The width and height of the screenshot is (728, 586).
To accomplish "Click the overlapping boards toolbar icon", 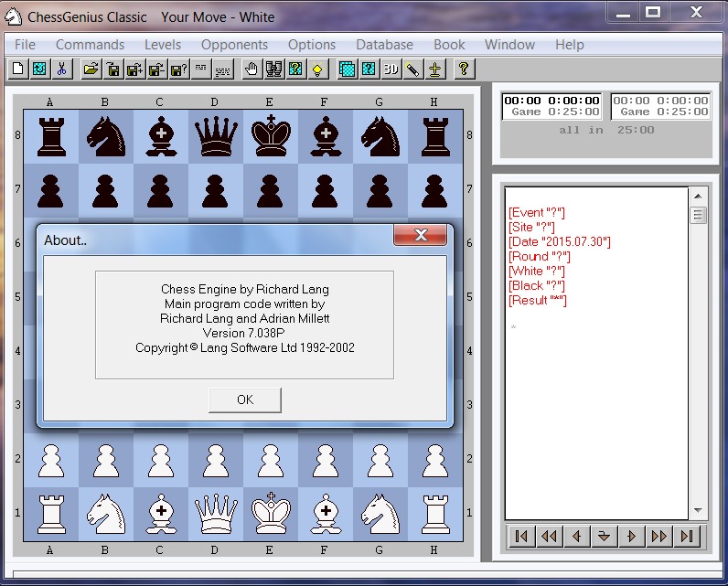I will [347, 69].
